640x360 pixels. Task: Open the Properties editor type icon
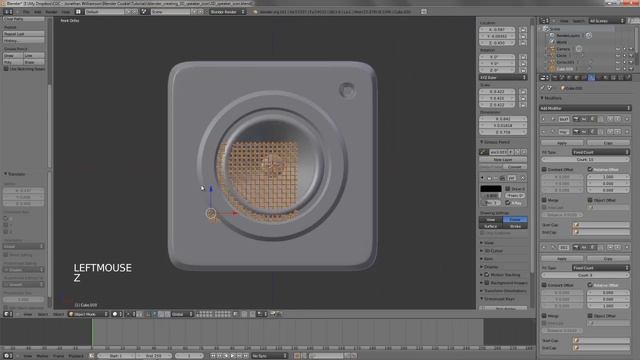[544, 77]
